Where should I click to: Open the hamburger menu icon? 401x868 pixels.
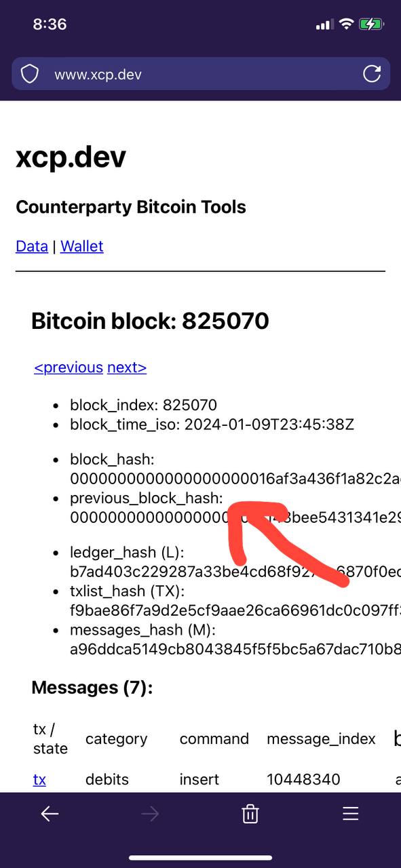[x=350, y=814]
